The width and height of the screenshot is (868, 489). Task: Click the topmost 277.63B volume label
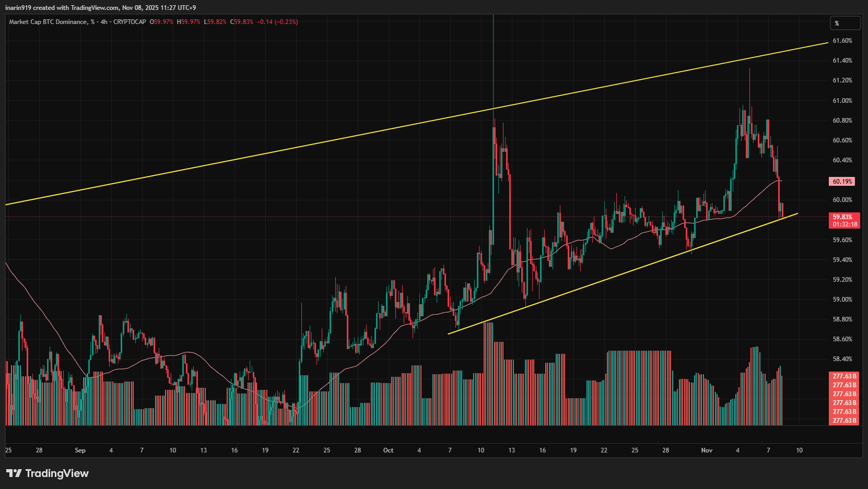click(x=844, y=376)
